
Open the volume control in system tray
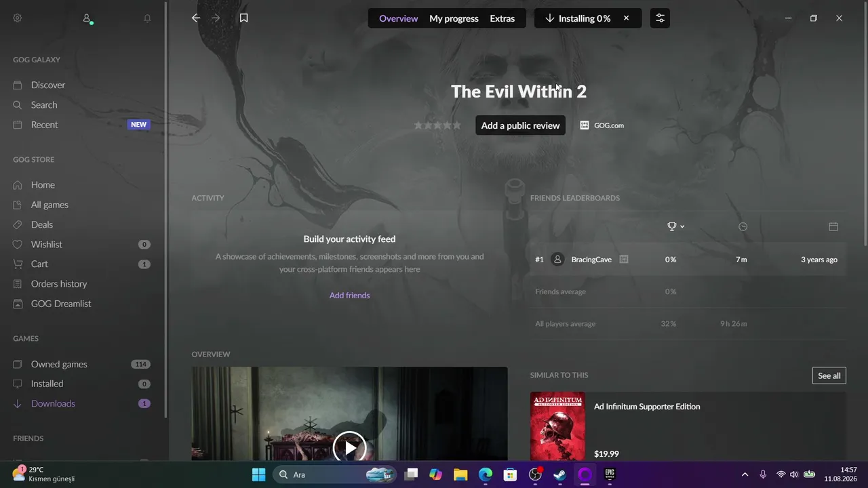click(794, 474)
